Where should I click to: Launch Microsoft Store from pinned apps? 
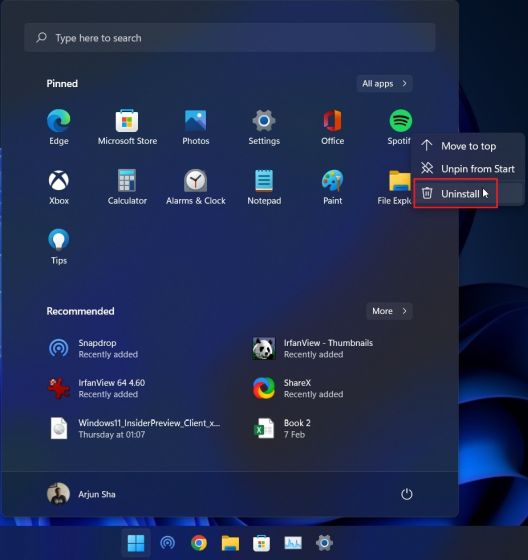(127, 128)
